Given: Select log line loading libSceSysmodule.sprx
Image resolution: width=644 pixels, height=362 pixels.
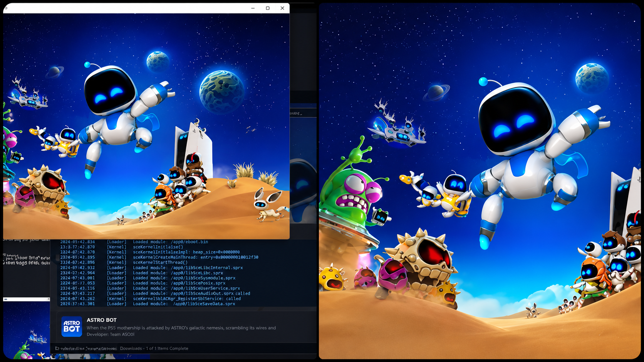Looking at the screenshot, I should point(148,278).
